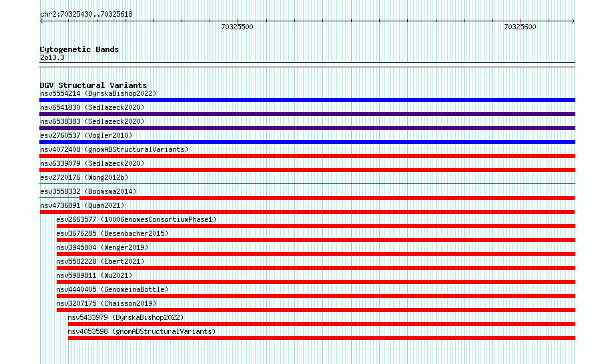
Task: Open nsv3207175 (Chaisson2019) label
Action: pyautogui.click(x=106, y=303)
